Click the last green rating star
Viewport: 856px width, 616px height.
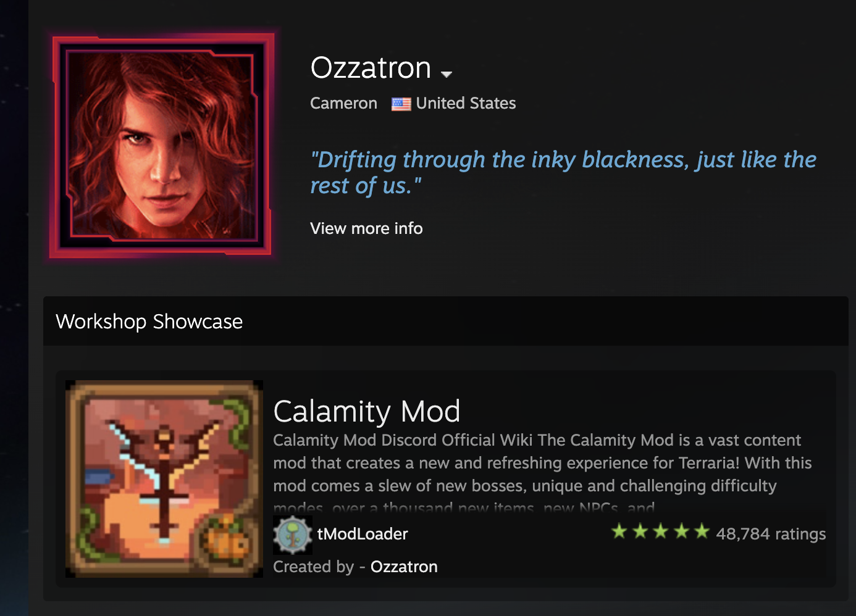[702, 531]
